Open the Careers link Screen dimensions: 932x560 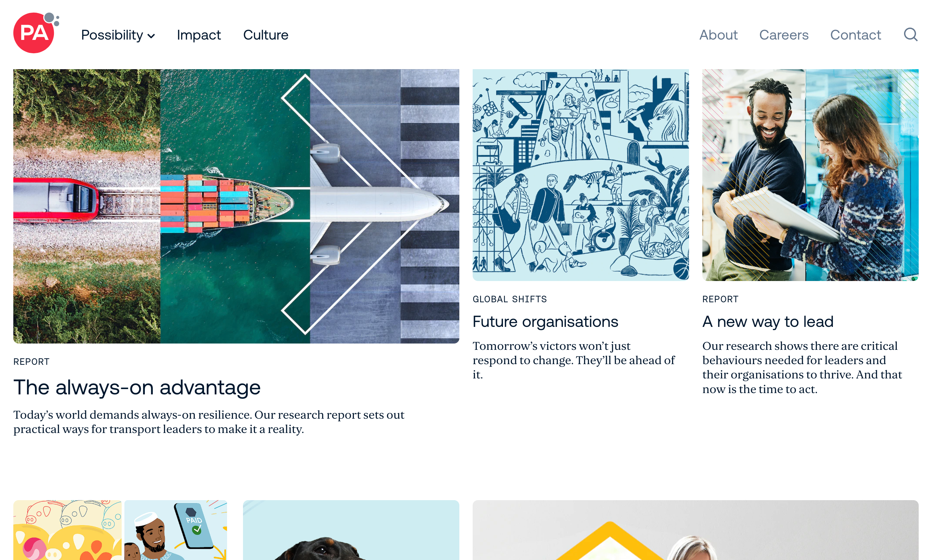(x=784, y=35)
